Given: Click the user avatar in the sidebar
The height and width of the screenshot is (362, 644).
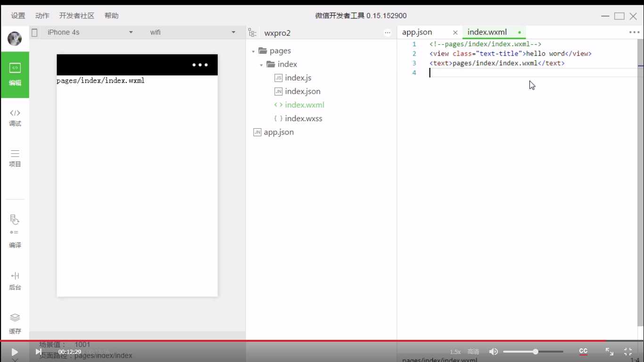Looking at the screenshot, I should point(15,38).
